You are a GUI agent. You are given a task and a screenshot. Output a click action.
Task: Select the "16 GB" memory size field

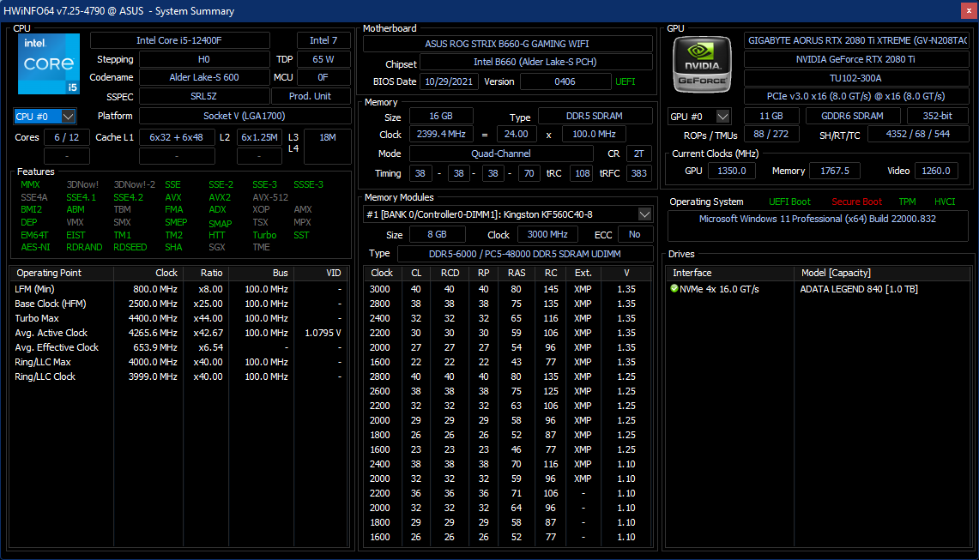coord(441,116)
